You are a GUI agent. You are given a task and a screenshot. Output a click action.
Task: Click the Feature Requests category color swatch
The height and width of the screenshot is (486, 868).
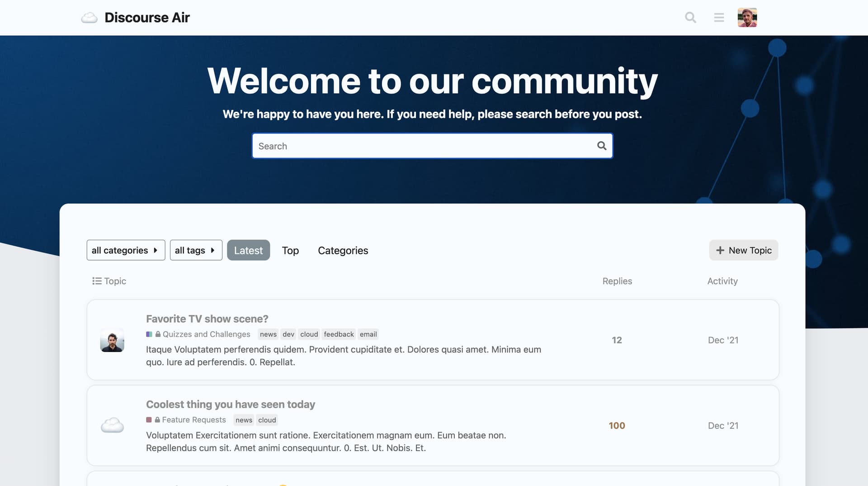pos(149,420)
